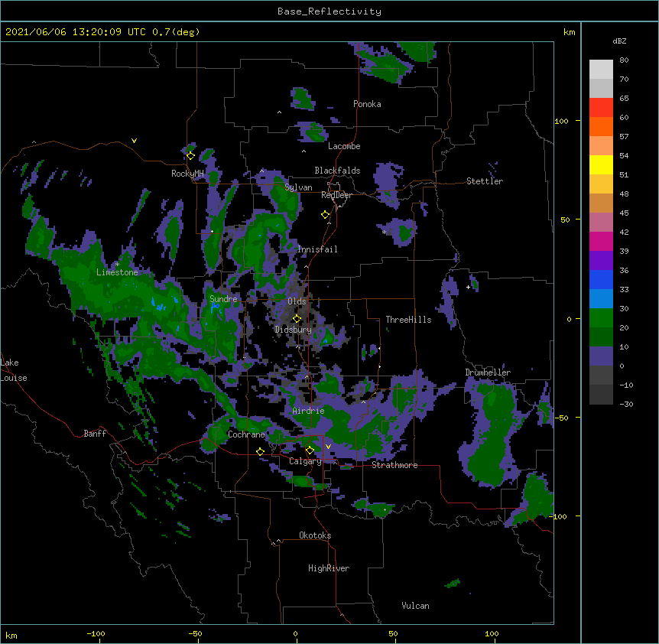Click the yellow 51-54 dBZ legend swatch
Viewport: 659px width, 644px height.
(x=601, y=164)
